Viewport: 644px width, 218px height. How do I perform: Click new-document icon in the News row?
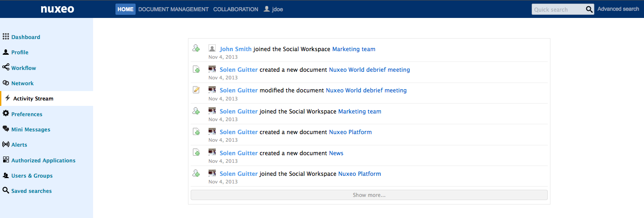pyautogui.click(x=196, y=153)
